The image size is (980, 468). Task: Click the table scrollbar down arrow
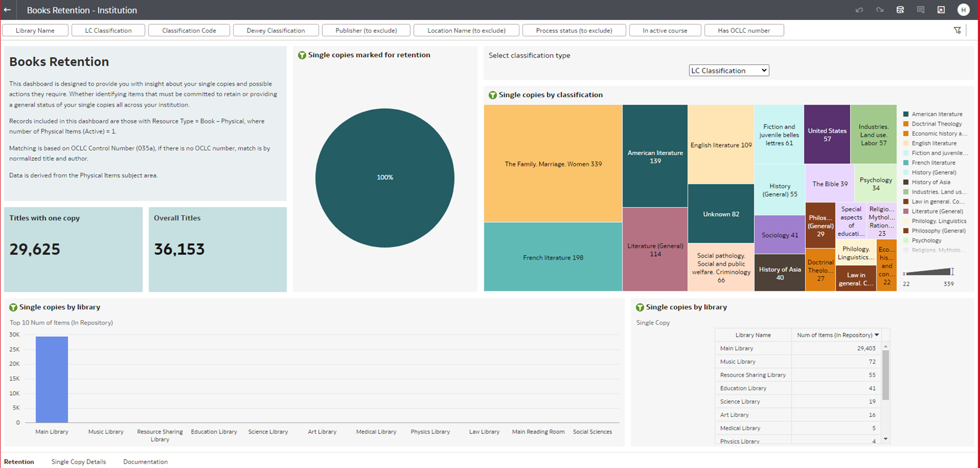(885, 439)
